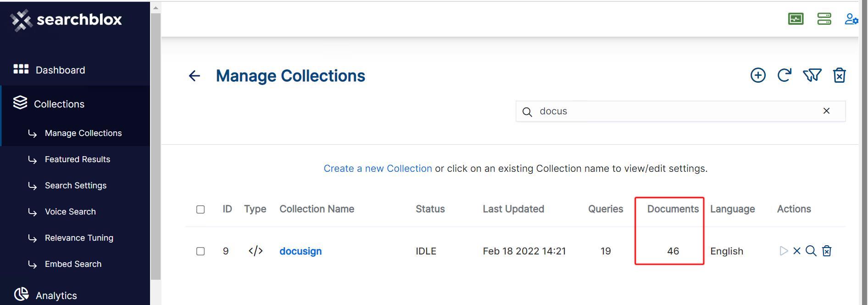Start indexing docusign with play icon
The width and height of the screenshot is (868, 305).
tap(784, 251)
